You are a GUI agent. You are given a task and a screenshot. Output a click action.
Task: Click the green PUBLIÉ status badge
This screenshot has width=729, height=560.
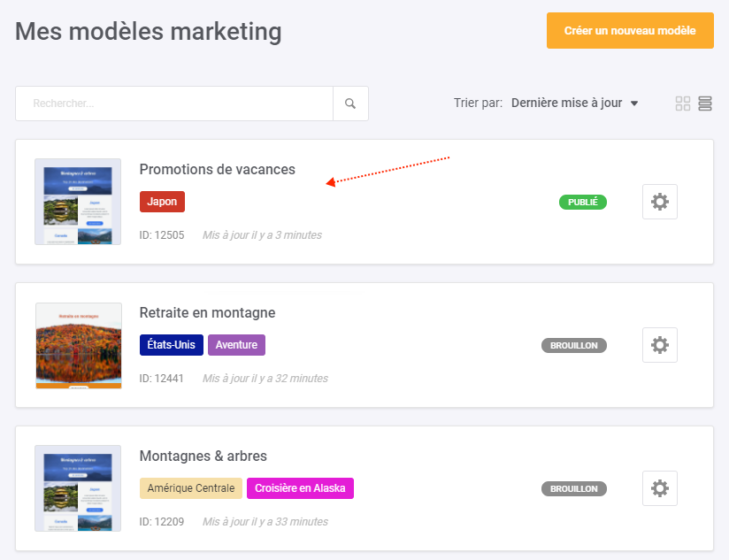(x=582, y=203)
